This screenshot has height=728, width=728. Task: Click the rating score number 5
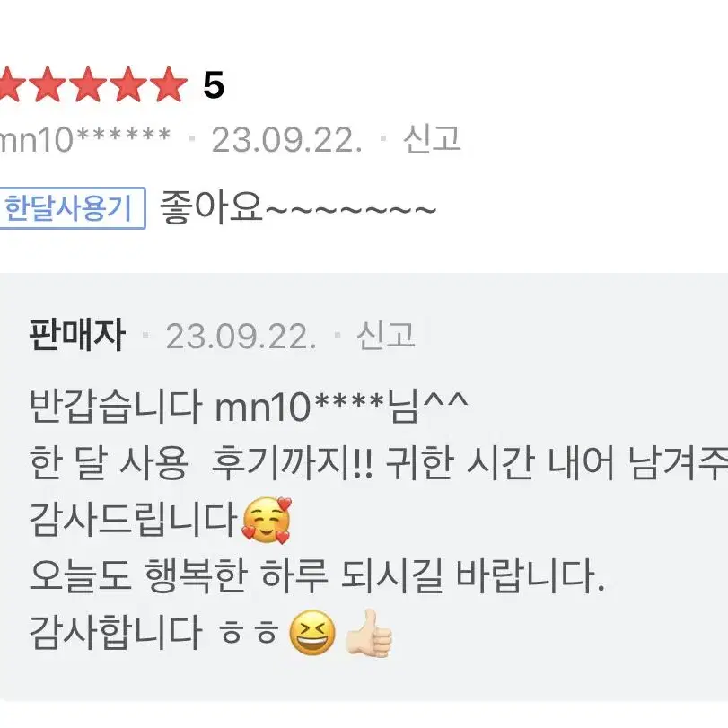[x=214, y=85]
